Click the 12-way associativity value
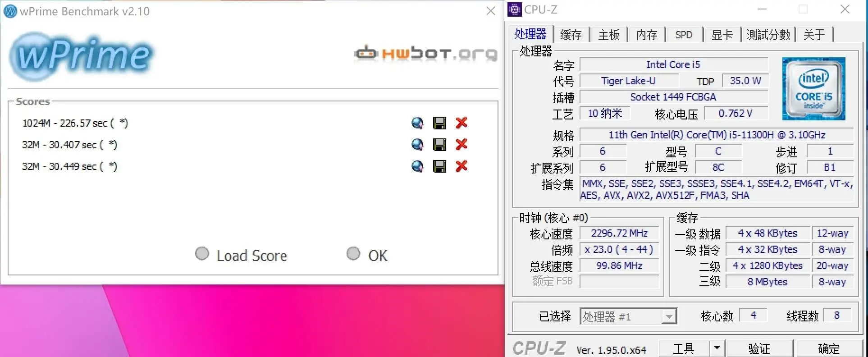 833,233
